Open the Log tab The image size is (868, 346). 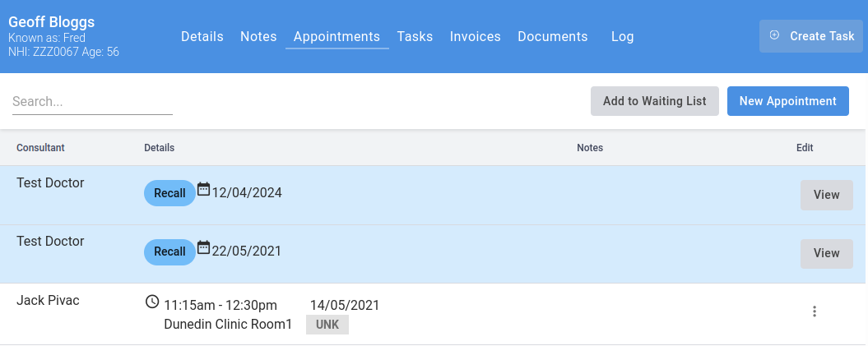pos(622,37)
